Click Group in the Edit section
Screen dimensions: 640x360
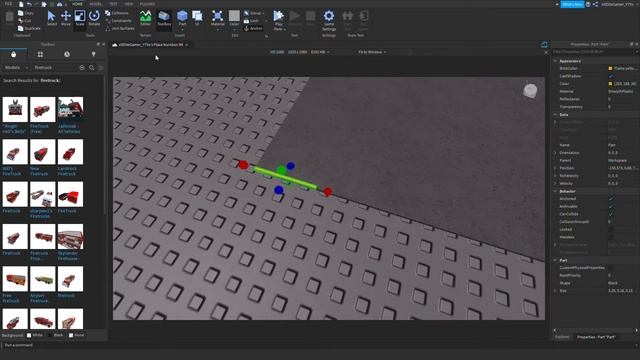[253, 13]
